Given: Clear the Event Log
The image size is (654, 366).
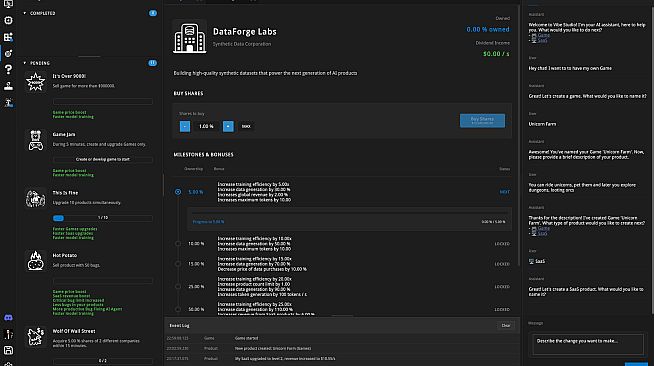Looking at the screenshot, I should [x=506, y=326].
